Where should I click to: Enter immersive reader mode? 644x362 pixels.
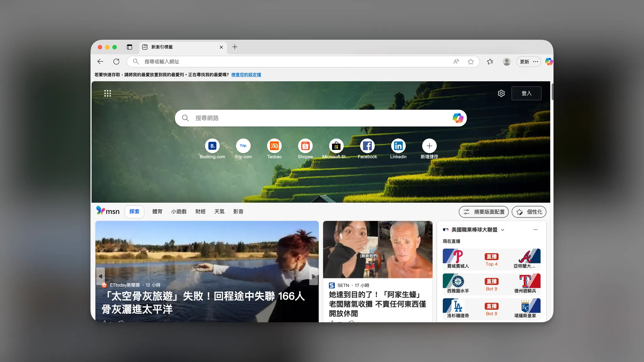(456, 62)
